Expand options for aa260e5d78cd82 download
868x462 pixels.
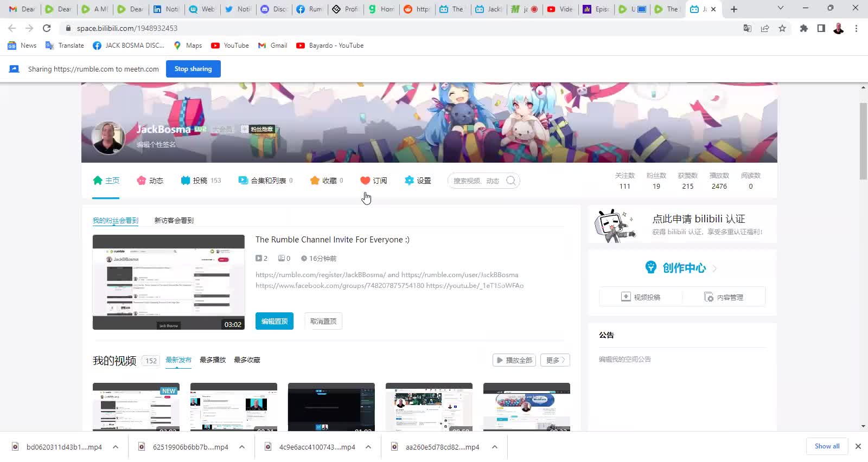(495, 447)
